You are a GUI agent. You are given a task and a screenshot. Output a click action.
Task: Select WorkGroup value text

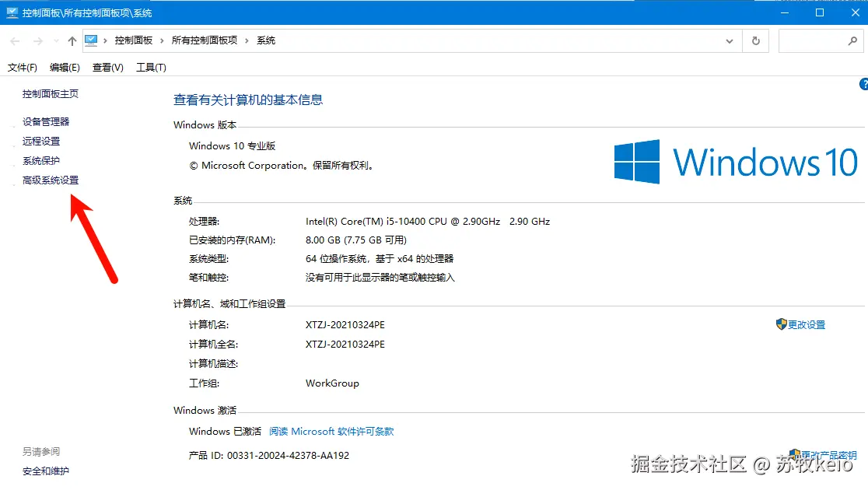(332, 383)
